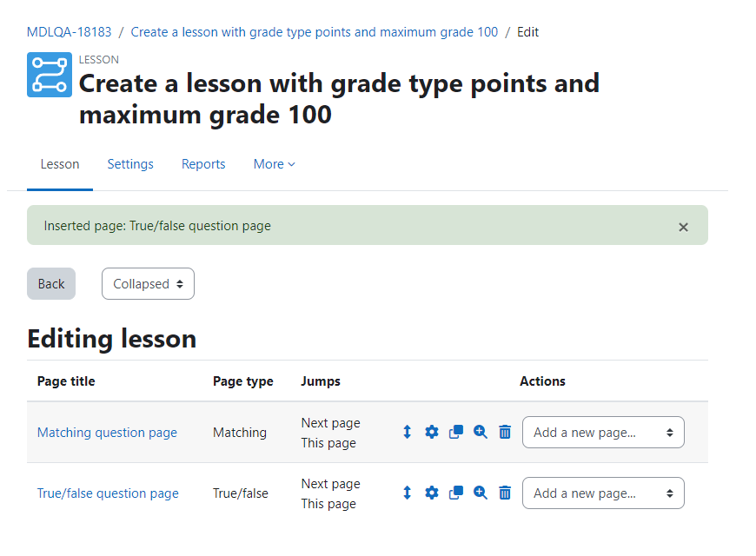Image resolution: width=756 pixels, height=556 pixels.
Task: Open Add a new page dropdown in True/false row
Action: [603, 493]
